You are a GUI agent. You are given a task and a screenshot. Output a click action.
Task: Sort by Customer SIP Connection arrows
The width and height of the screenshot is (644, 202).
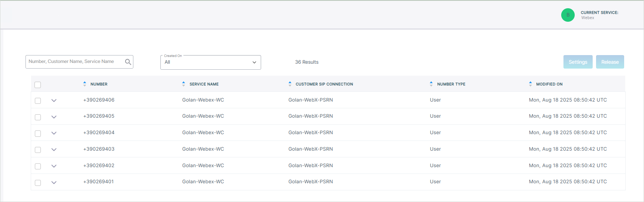[290, 84]
